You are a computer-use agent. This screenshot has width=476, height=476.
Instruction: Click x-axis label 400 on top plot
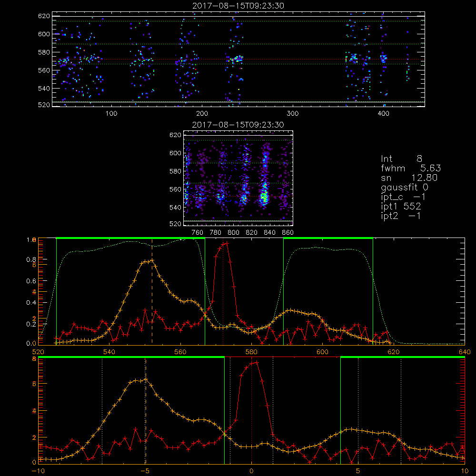[383, 114]
